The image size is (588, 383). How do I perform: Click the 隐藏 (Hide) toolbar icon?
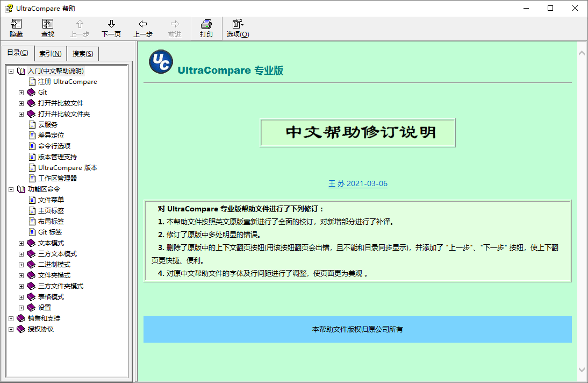pos(16,24)
